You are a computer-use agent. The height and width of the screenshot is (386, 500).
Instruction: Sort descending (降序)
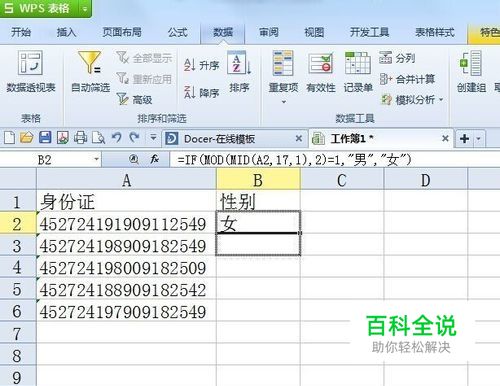201,92
